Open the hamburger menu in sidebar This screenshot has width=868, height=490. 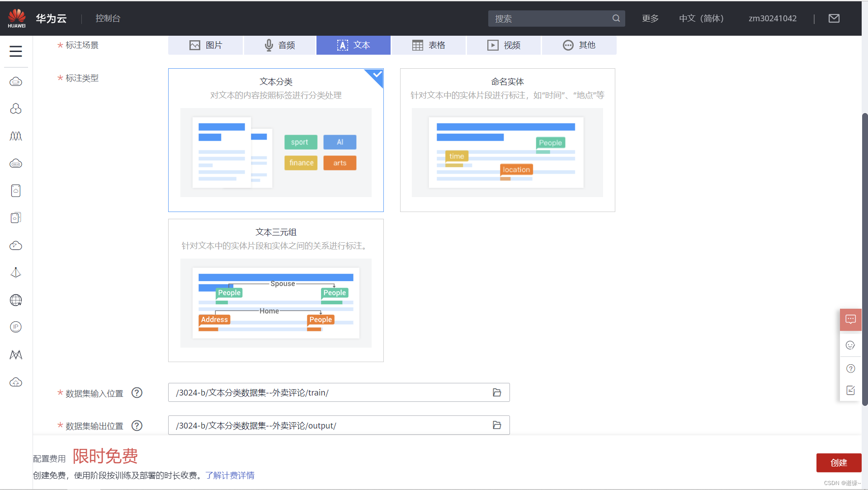click(16, 52)
